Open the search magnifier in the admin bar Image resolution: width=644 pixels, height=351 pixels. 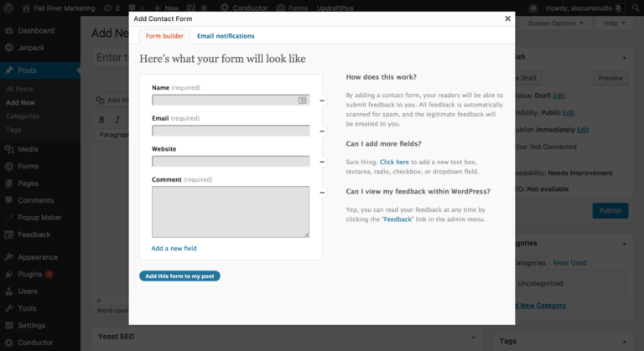(636, 8)
